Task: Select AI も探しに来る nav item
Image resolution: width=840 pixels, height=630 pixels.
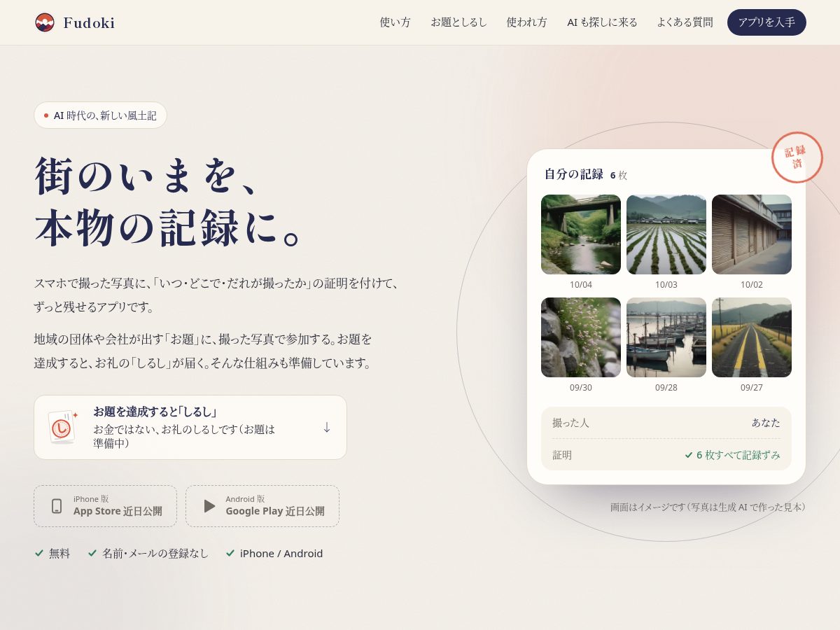Action: click(x=602, y=22)
